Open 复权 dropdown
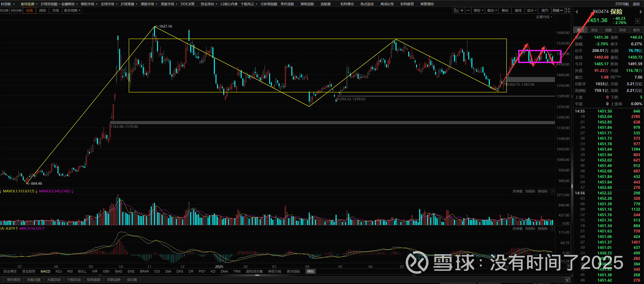The width and height of the screenshot is (644, 284). [478, 11]
